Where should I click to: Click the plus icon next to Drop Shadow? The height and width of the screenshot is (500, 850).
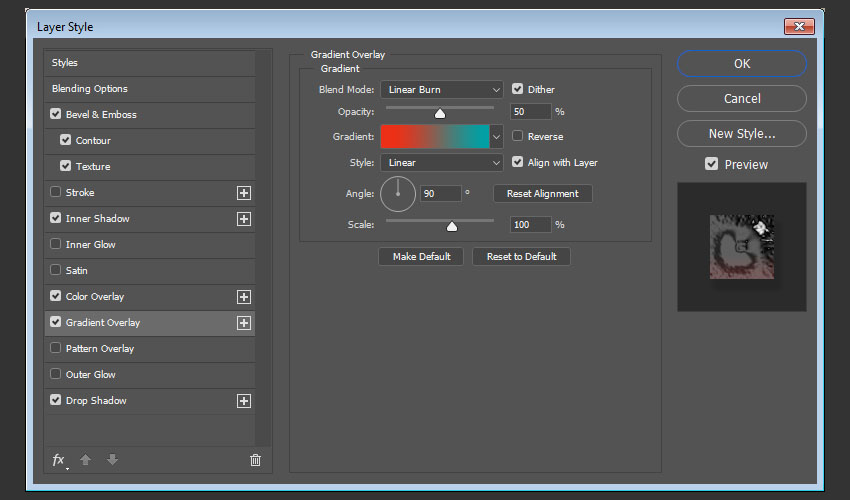[243, 401]
